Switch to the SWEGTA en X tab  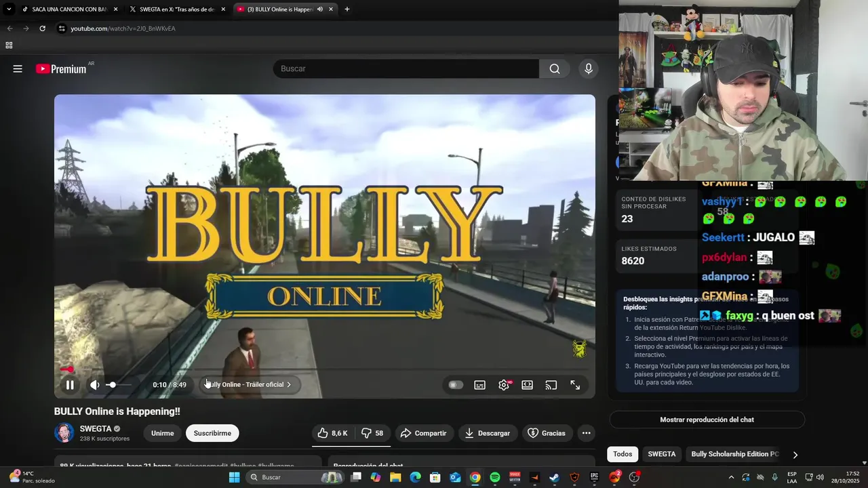pos(177,9)
